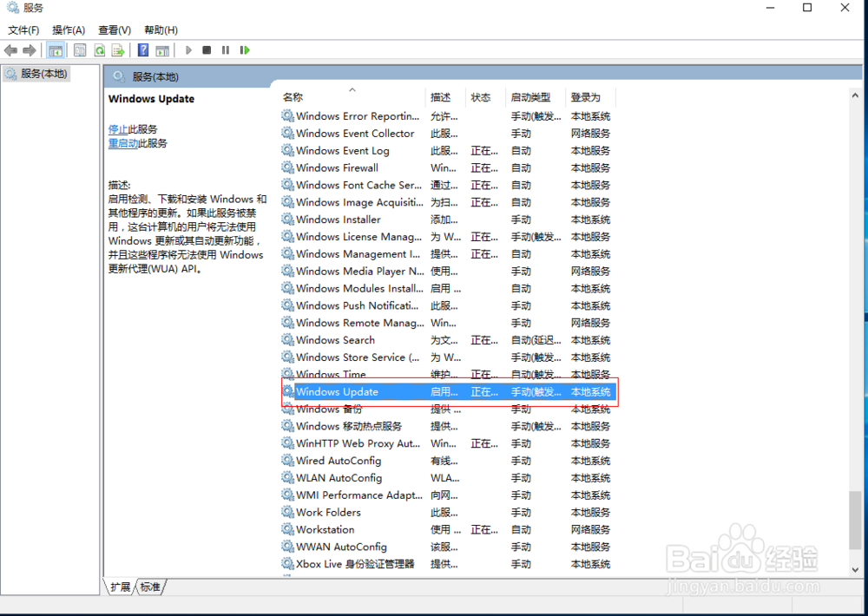
Task: Click the Stop Service square icon
Action: click(207, 50)
